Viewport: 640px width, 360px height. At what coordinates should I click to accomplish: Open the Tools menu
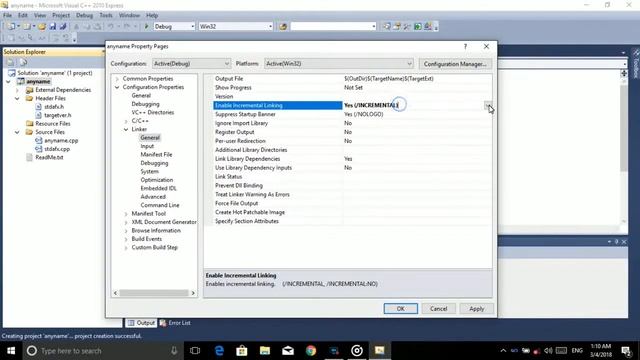pyautogui.click(x=106, y=16)
